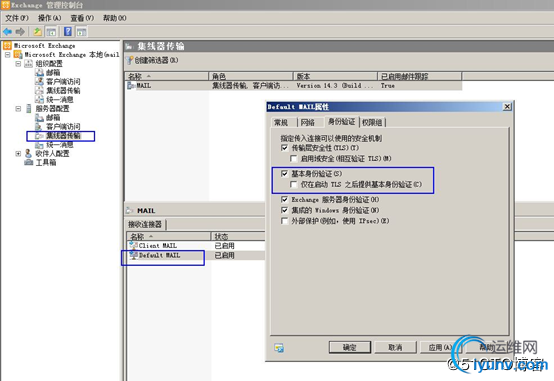Viewport: 554px width, 381px height.
Task: Toggle 集成的 Windows 身份验证 checkbox
Action: tap(284, 210)
